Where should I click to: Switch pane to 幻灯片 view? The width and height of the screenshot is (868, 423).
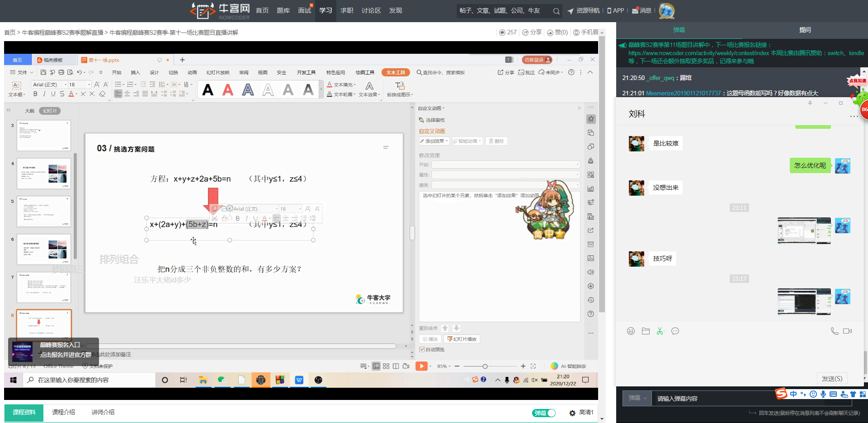[x=50, y=111]
